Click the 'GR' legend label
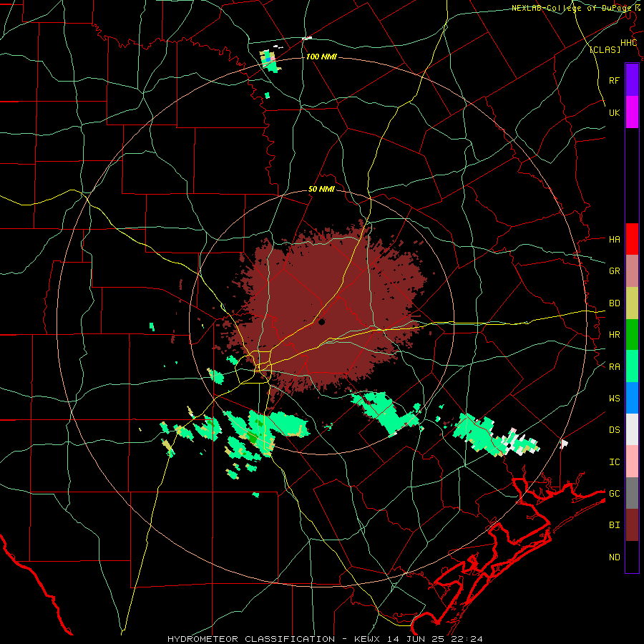 pyautogui.click(x=614, y=271)
